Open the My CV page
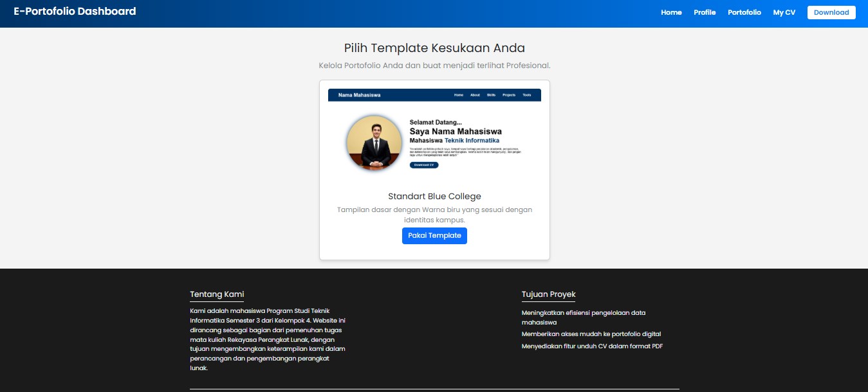Image resolution: width=868 pixels, height=392 pixels. click(x=784, y=12)
